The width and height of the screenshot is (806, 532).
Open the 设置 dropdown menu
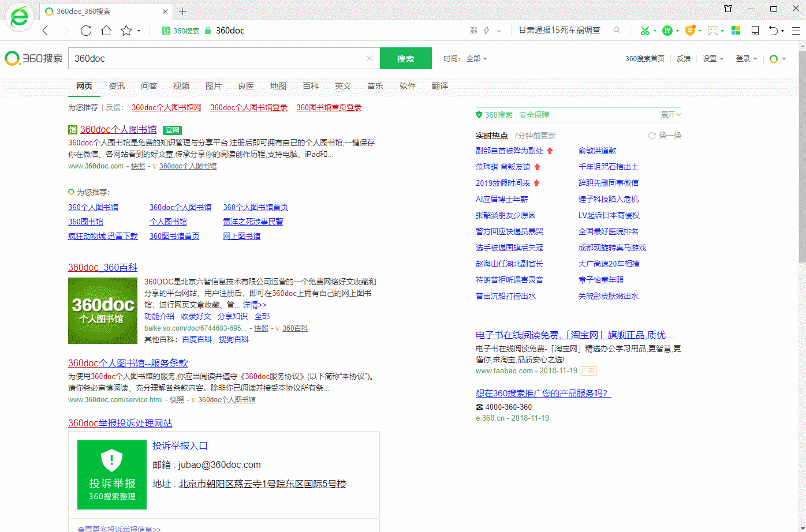tap(712, 59)
